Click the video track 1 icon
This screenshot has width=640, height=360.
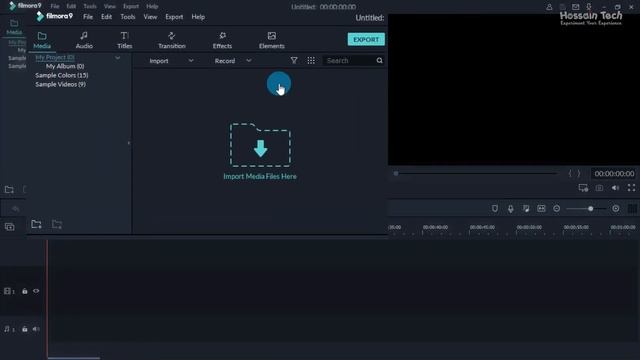click(8, 291)
